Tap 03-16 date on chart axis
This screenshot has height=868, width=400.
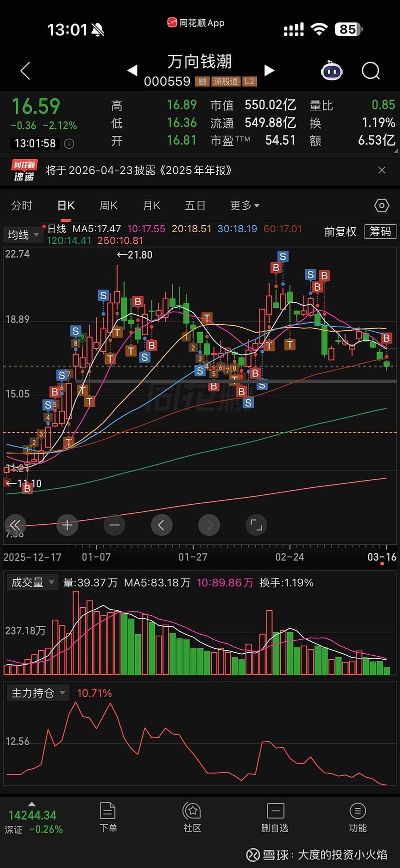(382, 557)
